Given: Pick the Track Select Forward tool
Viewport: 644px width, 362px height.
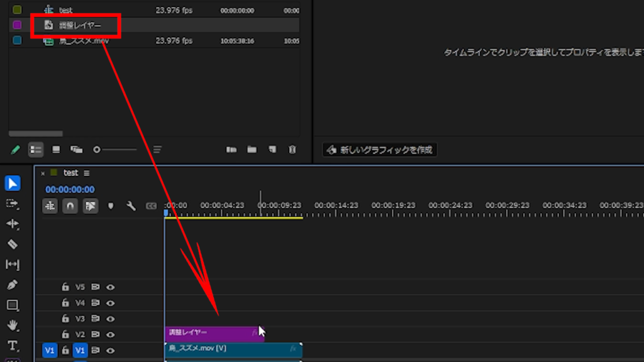Looking at the screenshot, I should pyautogui.click(x=13, y=204).
